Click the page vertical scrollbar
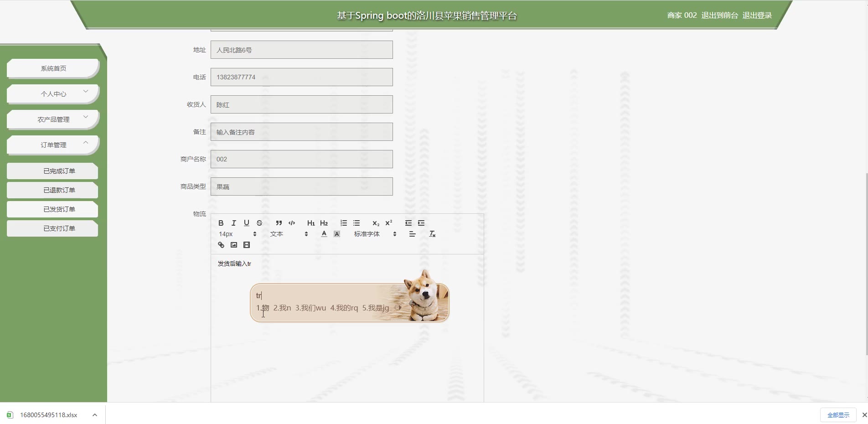 tap(866, 264)
